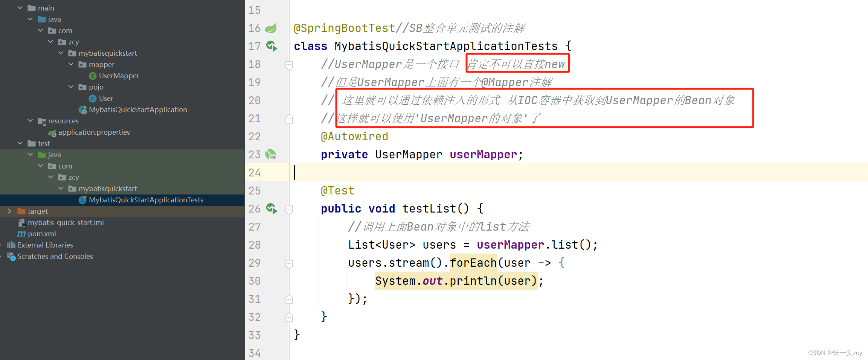868x360 pixels.
Task: Fold the comment block starting at line 18
Action: tap(289, 65)
